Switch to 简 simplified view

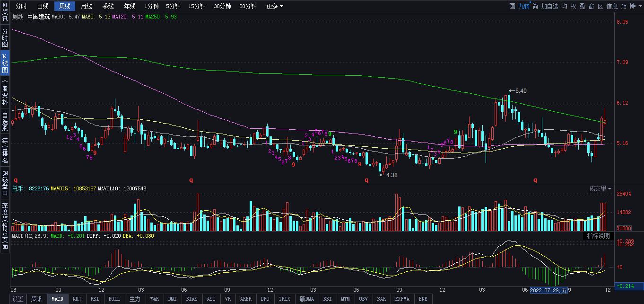535,6
